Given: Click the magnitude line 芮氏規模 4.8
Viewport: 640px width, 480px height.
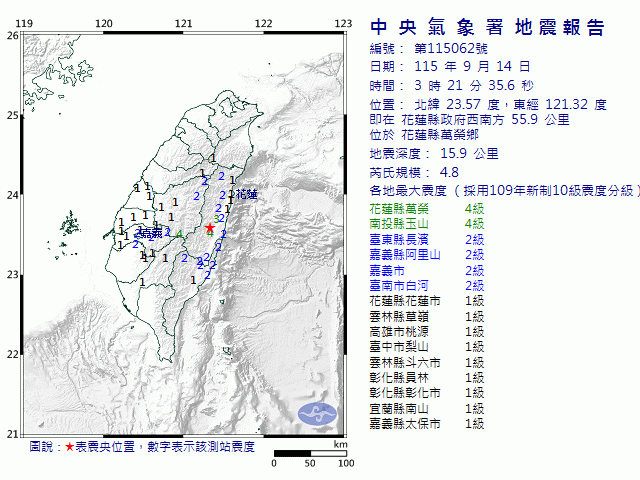Looking at the screenshot, I should pos(414,172).
